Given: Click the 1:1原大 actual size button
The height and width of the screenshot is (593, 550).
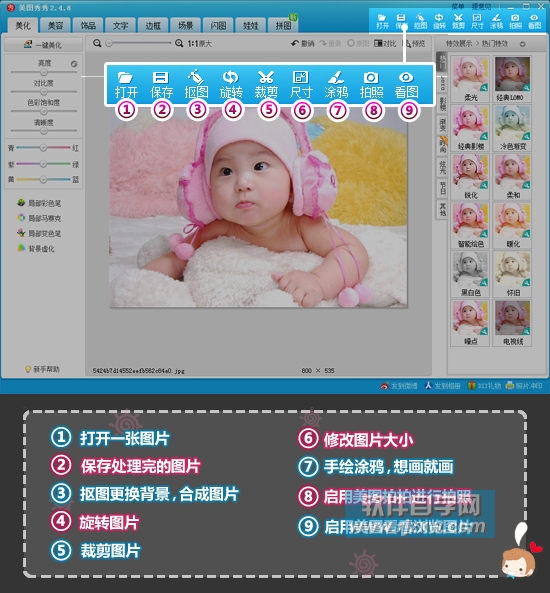Looking at the screenshot, I should [199, 43].
